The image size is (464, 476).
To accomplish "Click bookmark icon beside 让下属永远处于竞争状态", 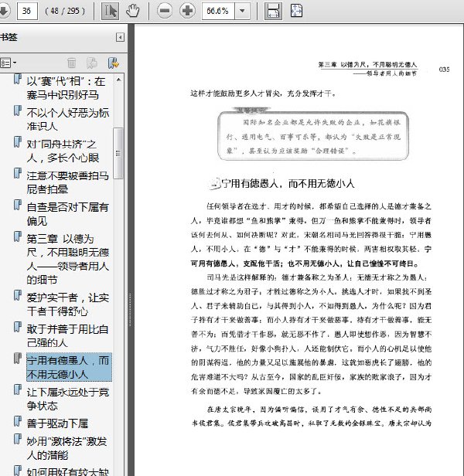I will click(x=18, y=389).
